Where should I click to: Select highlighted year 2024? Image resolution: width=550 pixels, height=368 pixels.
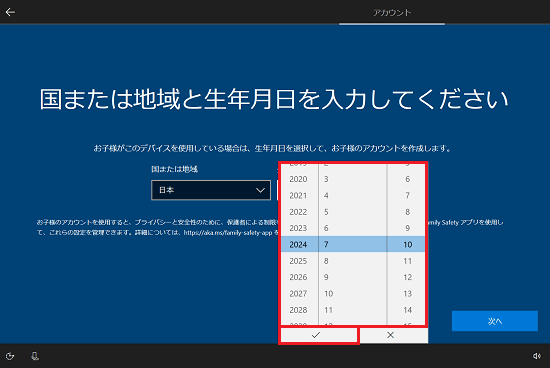click(x=299, y=245)
